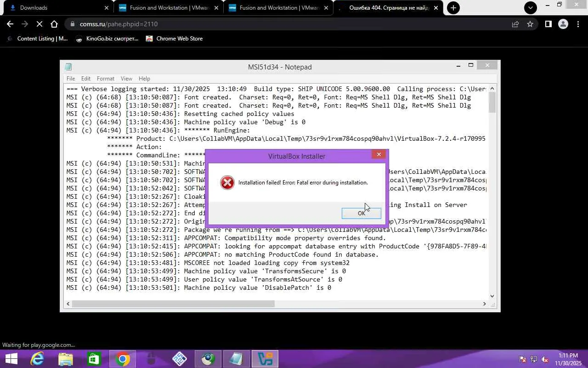Close the VirtualBox Installer error dialog
The height and width of the screenshot is (368, 588).
379,155
